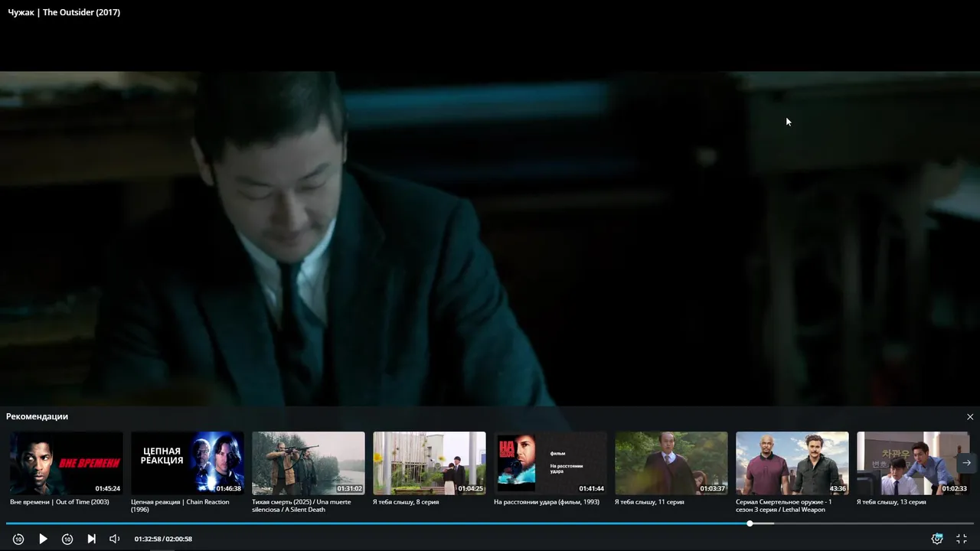Image resolution: width=980 pixels, height=551 pixels.
Task: Open the Я тебя слышу, 11 серия thumbnail
Action: 671,463
